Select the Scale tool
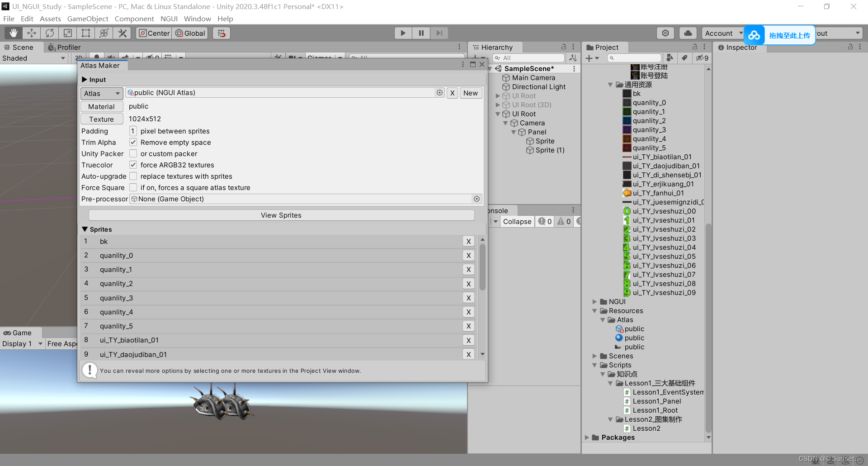This screenshot has height=466, width=868. pos(68,33)
